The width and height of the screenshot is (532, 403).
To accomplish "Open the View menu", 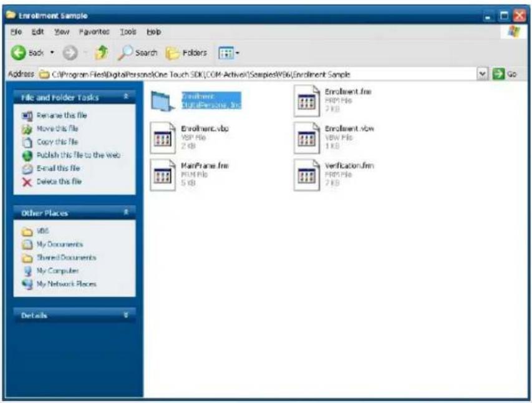I will click(62, 32).
